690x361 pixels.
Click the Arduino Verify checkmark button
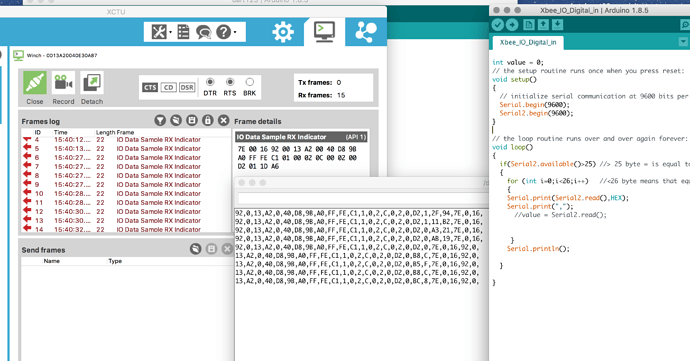coord(498,25)
